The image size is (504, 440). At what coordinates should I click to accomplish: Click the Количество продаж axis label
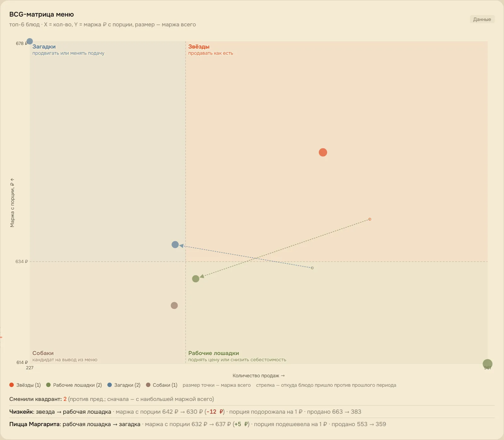[x=259, y=376]
